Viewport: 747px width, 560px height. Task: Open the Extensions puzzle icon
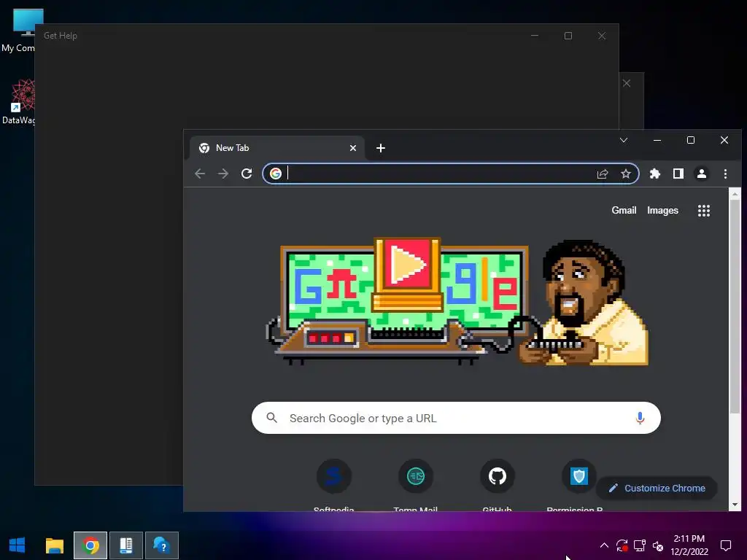tap(655, 174)
